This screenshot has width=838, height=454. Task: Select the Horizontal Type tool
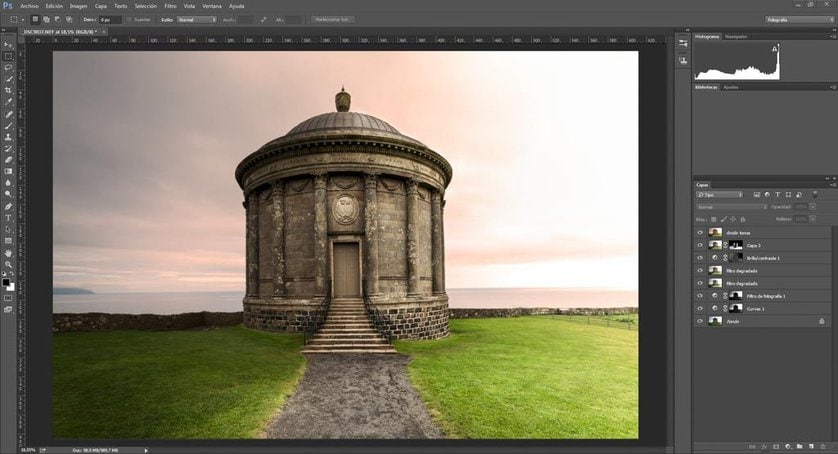pyautogui.click(x=8, y=217)
